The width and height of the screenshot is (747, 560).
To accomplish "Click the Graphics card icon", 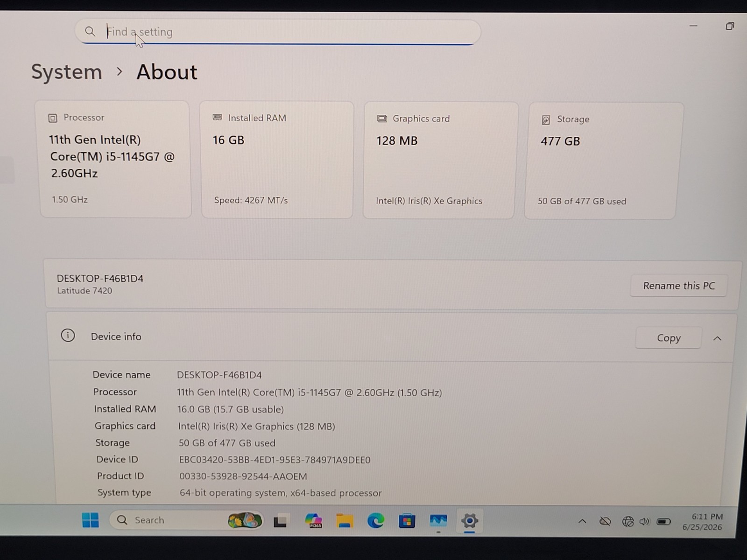I will [382, 119].
